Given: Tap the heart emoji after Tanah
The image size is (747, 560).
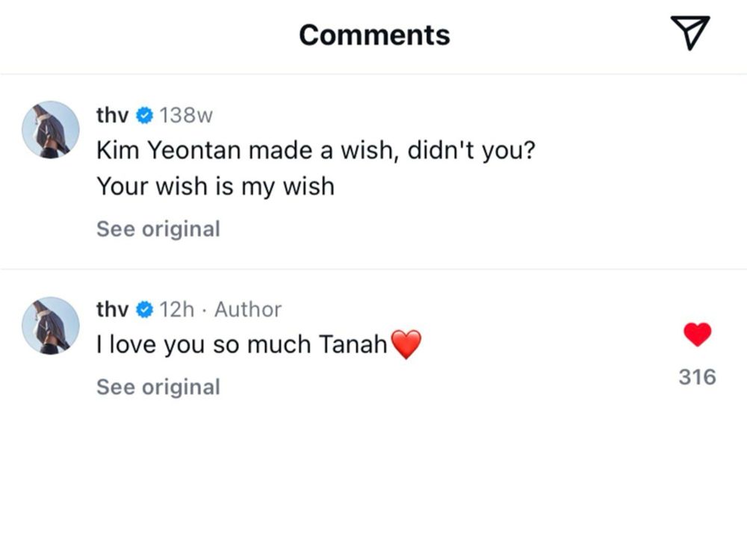Looking at the screenshot, I should (x=406, y=344).
